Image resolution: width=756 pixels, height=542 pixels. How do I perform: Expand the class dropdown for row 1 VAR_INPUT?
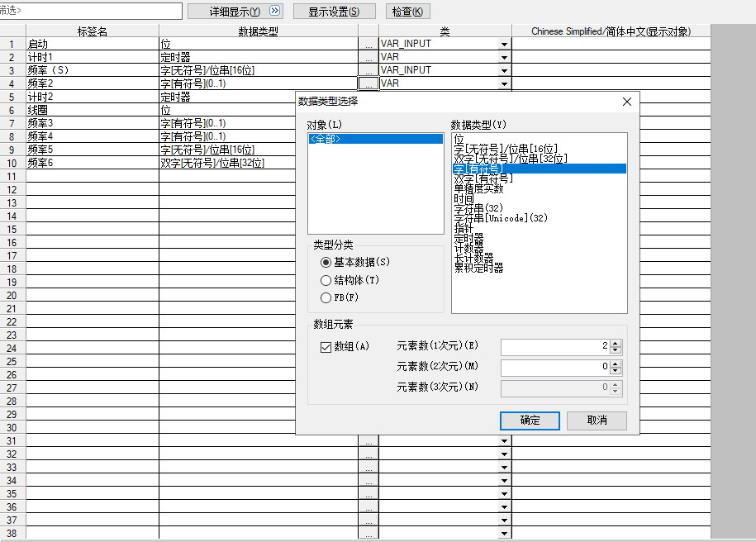(503, 44)
